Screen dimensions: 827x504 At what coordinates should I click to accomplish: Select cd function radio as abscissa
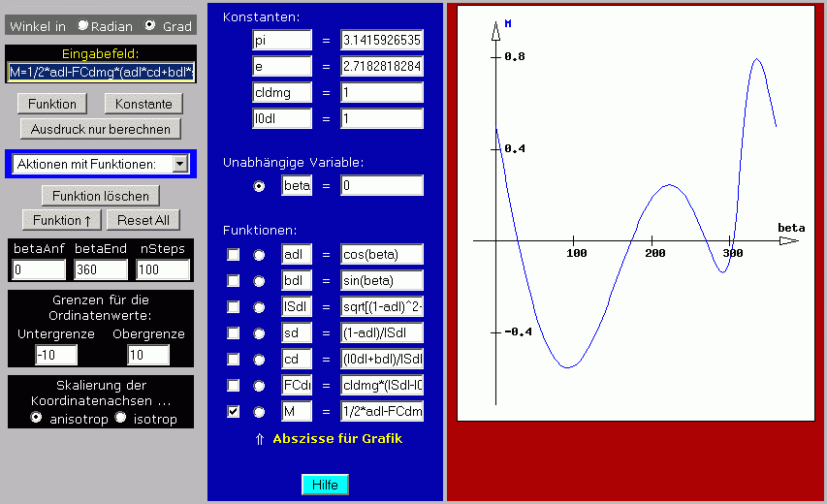pyautogui.click(x=259, y=360)
